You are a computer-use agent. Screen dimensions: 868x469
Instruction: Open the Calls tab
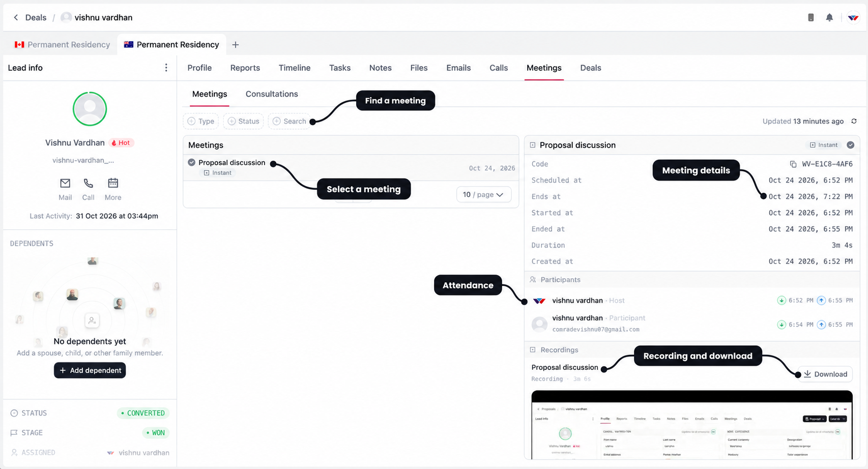(499, 68)
